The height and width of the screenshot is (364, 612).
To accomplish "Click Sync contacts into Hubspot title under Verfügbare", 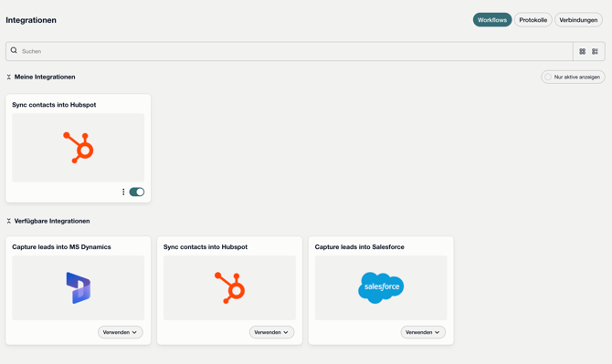I will [x=206, y=246].
